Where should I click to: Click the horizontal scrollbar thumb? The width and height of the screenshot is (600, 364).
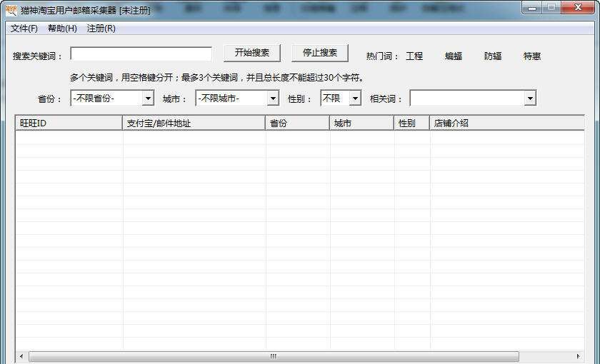click(274, 356)
